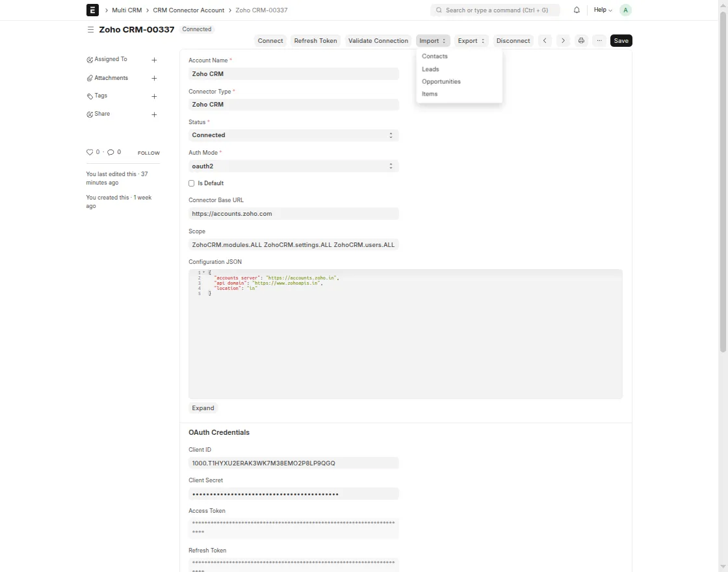The width and height of the screenshot is (728, 572).
Task: Click the Scope field
Action: pos(293,244)
